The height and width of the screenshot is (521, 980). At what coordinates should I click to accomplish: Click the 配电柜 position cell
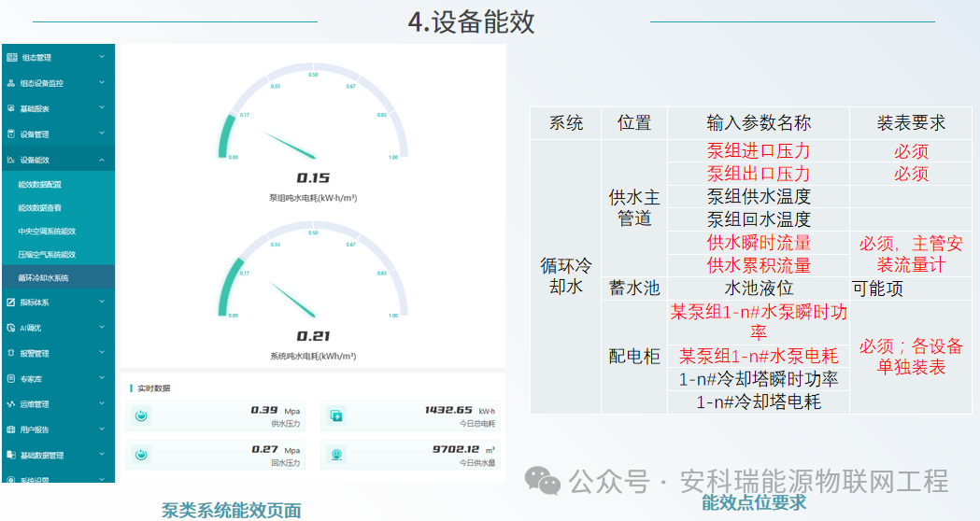pos(634,357)
